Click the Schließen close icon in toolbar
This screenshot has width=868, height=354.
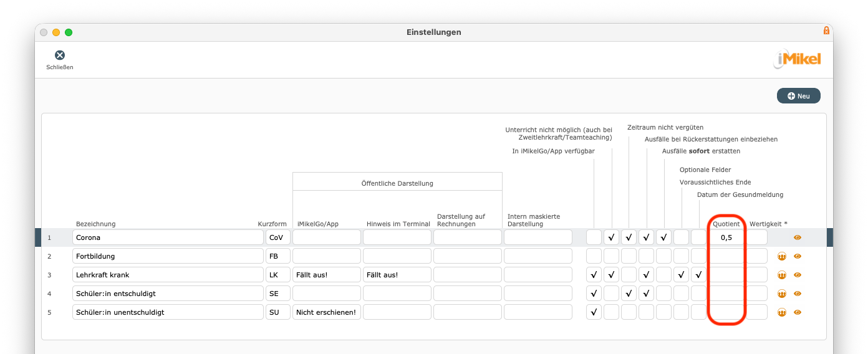(60, 55)
